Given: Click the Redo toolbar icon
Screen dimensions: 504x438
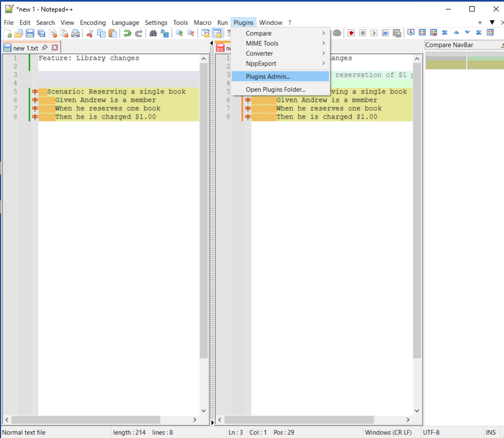Looking at the screenshot, I should pyautogui.click(x=139, y=33).
